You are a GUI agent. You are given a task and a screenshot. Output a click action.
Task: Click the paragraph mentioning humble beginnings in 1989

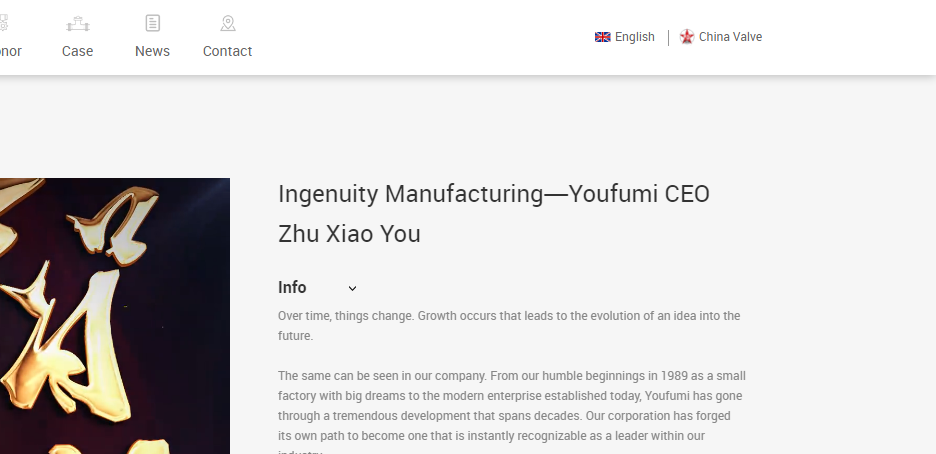click(512, 412)
